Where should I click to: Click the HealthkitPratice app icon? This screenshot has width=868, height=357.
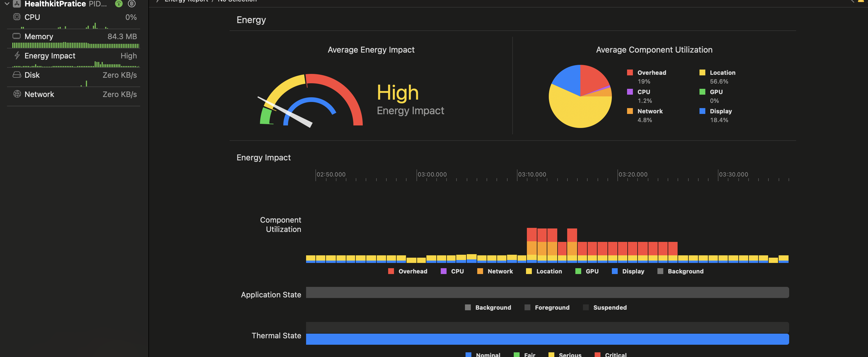tap(17, 4)
